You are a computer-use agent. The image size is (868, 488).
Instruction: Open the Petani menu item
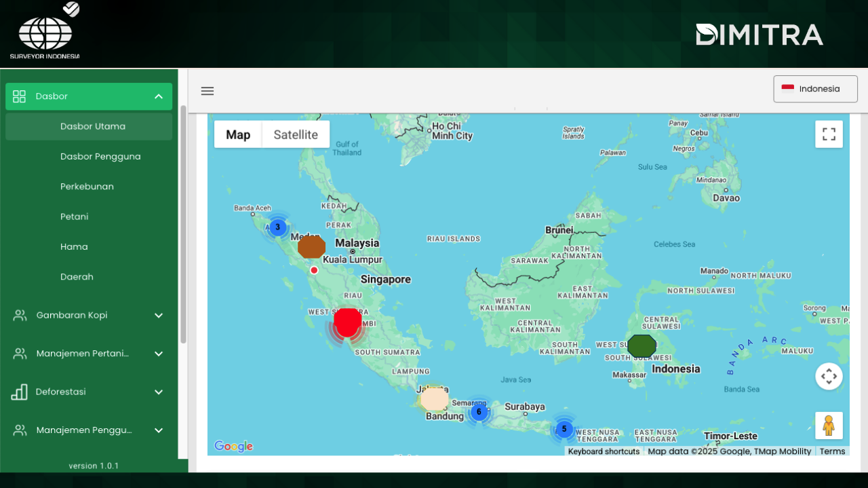[74, 216]
